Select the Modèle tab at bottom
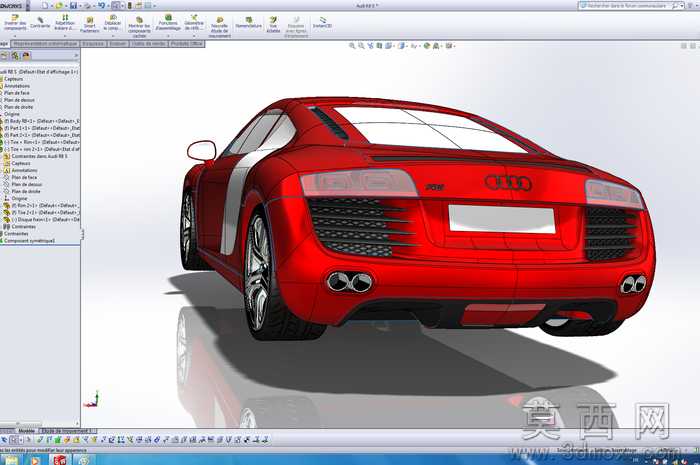This screenshot has height=465, width=700. point(26,431)
